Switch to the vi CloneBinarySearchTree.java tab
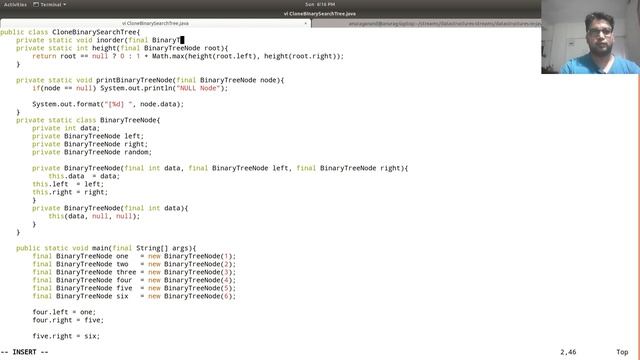This screenshot has width=640, height=360. [x=155, y=23]
